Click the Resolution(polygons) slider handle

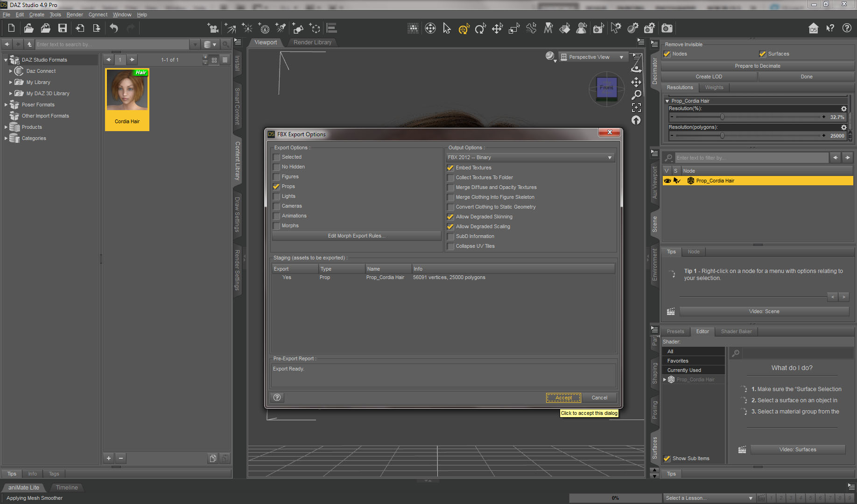click(x=722, y=136)
